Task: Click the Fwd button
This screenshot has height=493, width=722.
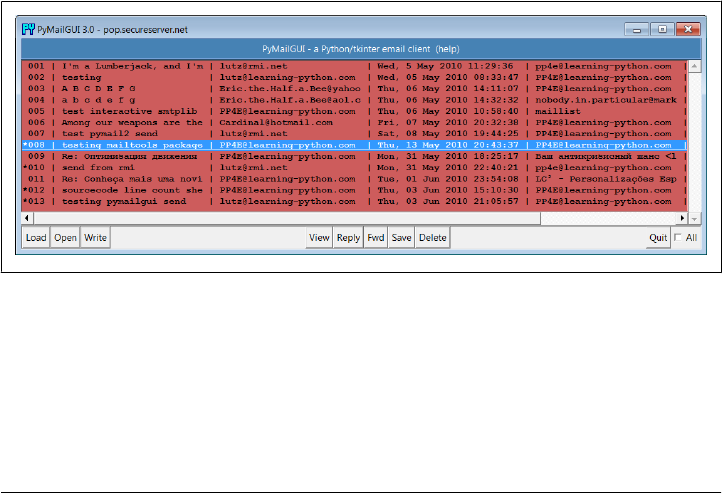Action: [376, 238]
